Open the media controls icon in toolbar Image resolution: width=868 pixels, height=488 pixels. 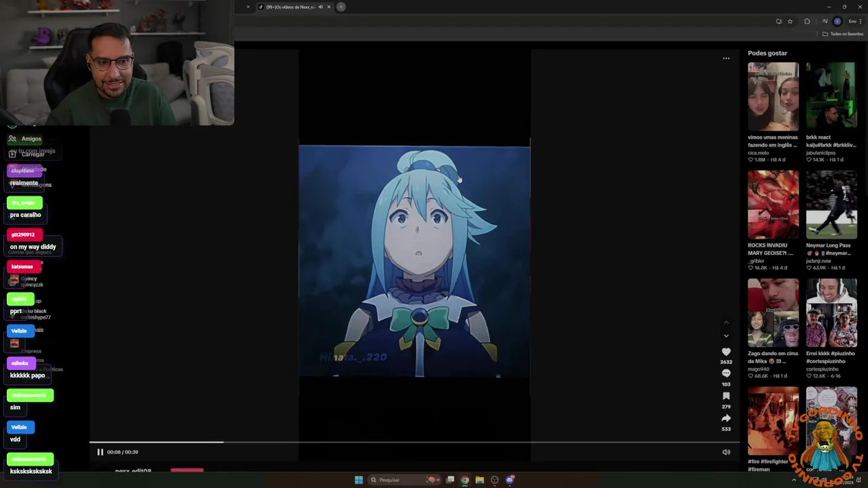825,21
